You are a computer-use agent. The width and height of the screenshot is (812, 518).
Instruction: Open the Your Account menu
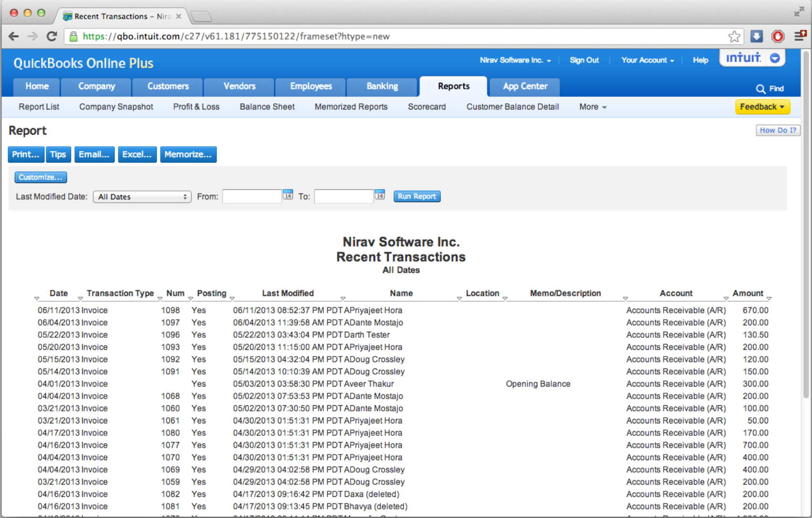click(x=648, y=60)
